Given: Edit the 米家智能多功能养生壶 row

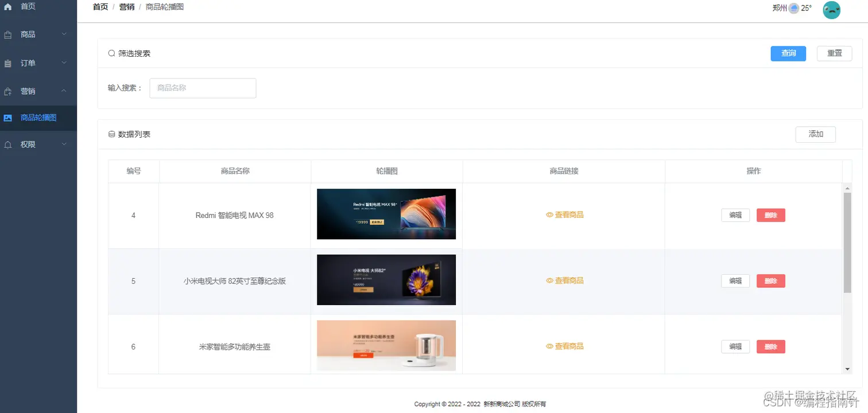Looking at the screenshot, I should (x=735, y=346).
